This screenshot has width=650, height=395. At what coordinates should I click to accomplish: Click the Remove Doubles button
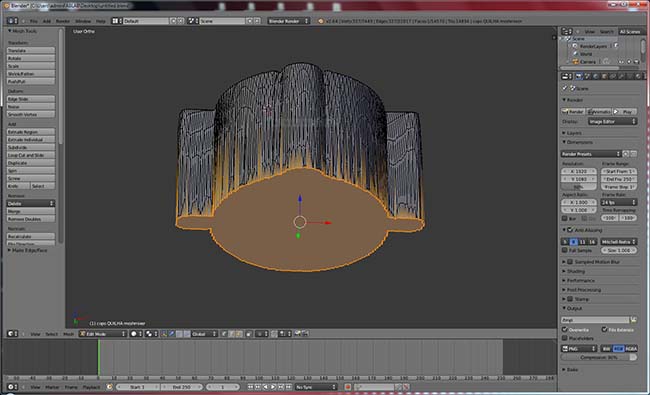point(31,219)
